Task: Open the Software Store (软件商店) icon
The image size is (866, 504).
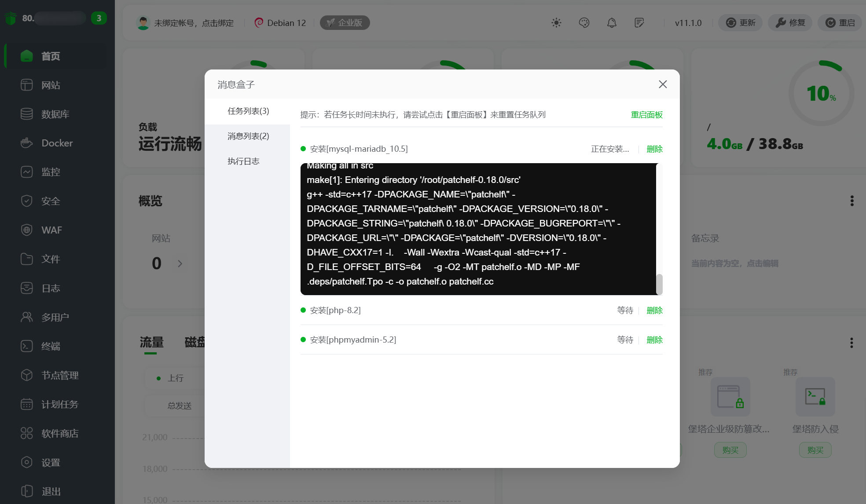Action: 27,433
